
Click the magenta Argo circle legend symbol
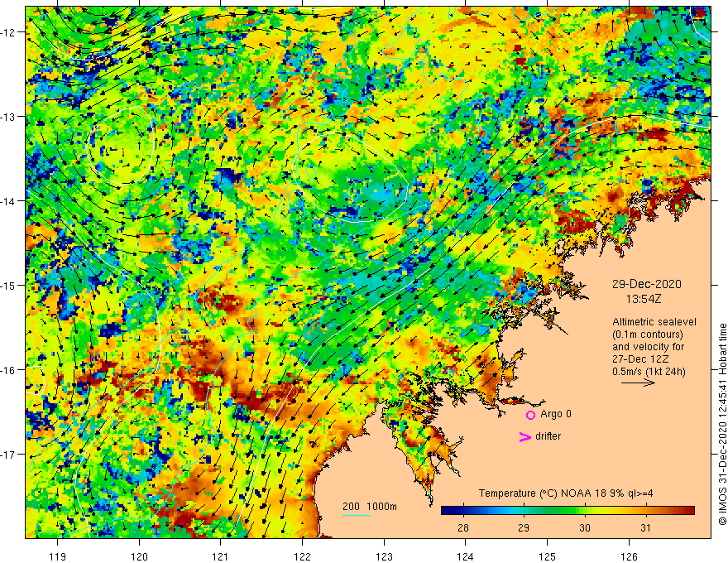[x=530, y=415]
